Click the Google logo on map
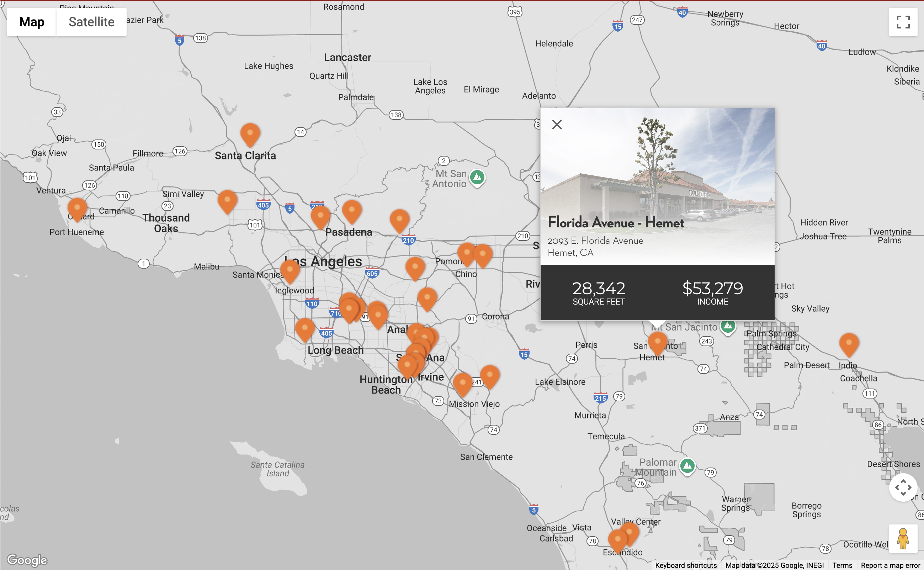The image size is (924, 570). [27, 560]
